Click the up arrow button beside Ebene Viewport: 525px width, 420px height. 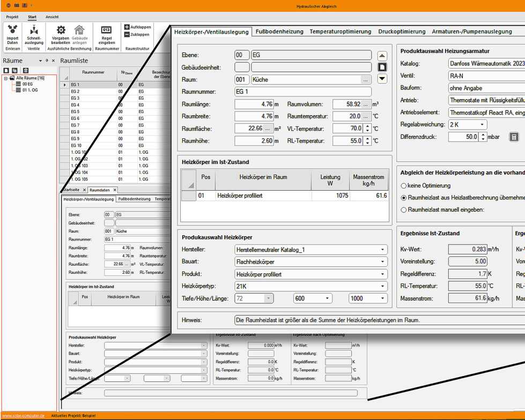point(382,56)
